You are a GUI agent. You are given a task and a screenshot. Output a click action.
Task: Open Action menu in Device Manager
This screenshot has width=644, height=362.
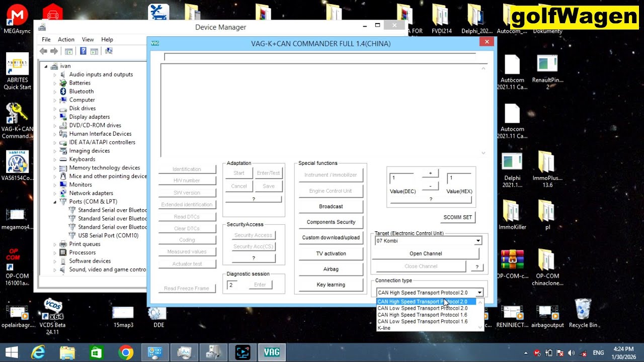[66, 39]
